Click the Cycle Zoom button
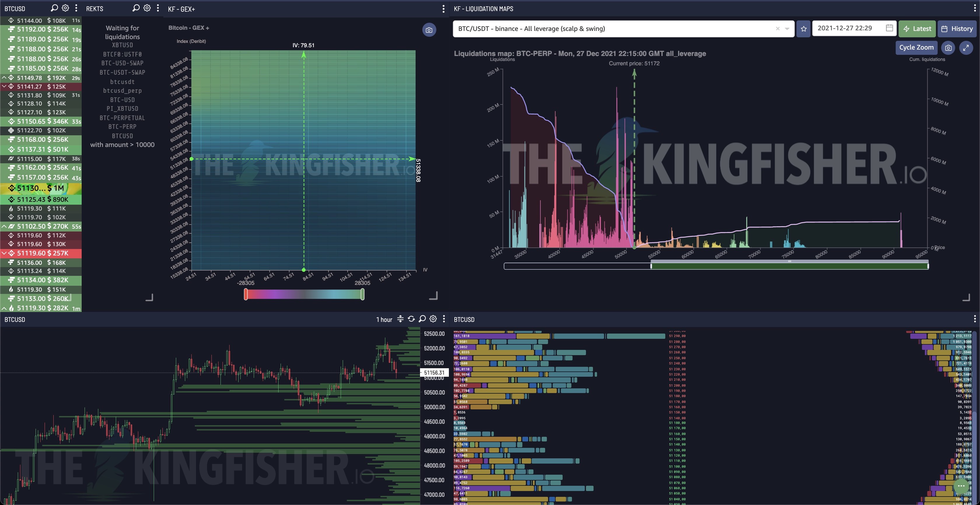 pos(916,48)
